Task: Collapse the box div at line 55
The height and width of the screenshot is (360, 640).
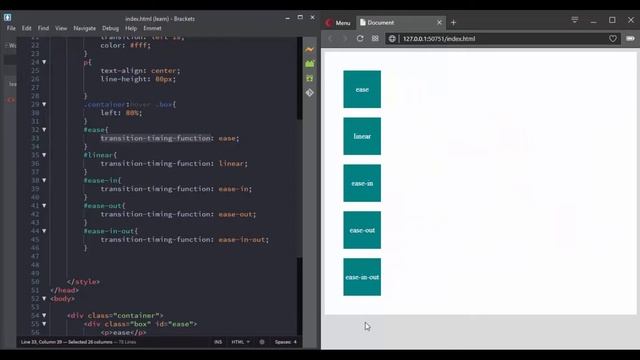Action: 44,324
